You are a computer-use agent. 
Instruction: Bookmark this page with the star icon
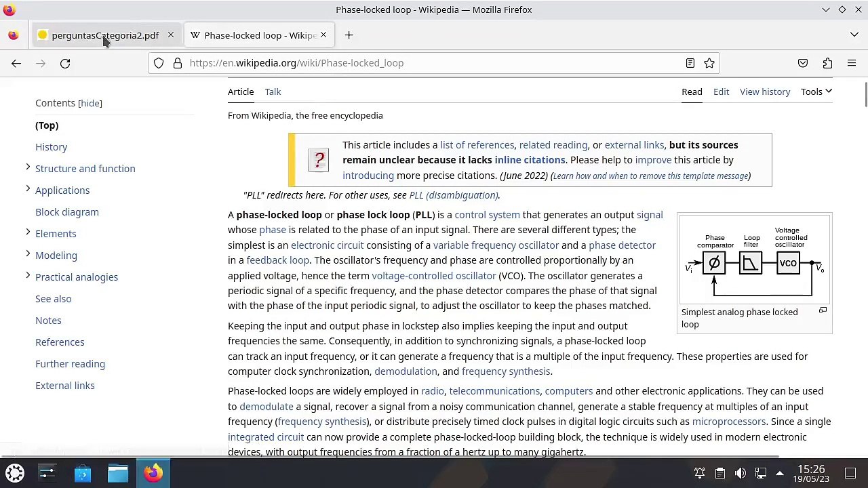coord(709,63)
